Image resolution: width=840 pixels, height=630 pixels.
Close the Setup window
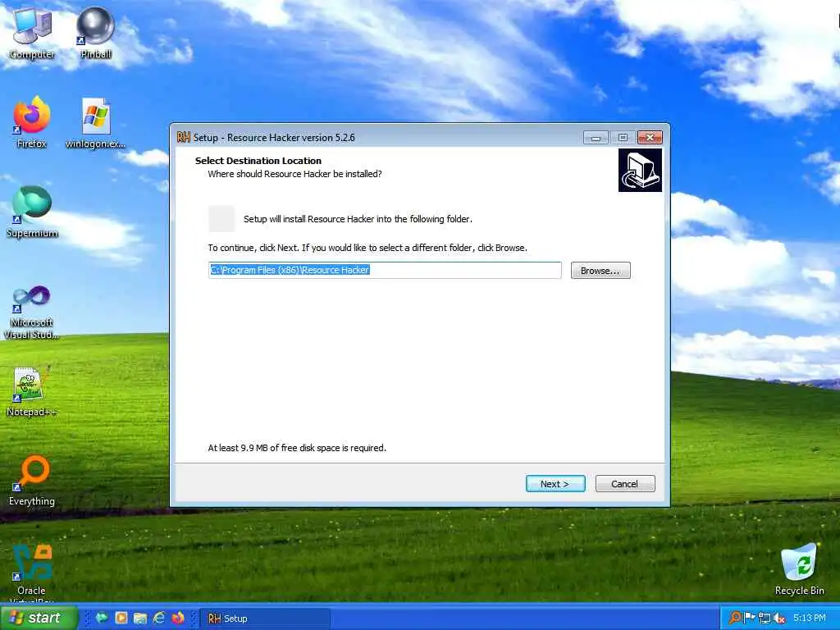[650, 138]
